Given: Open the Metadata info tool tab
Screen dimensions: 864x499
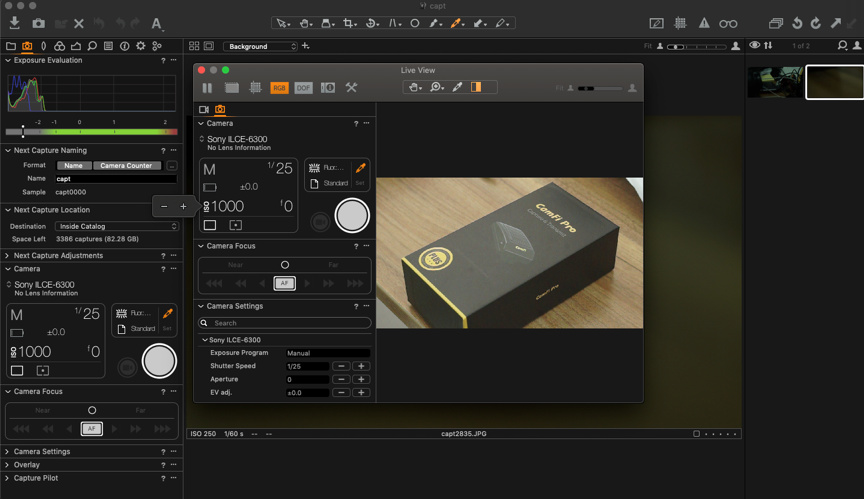Looking at the screenshot, I should (x=125, y=46).
